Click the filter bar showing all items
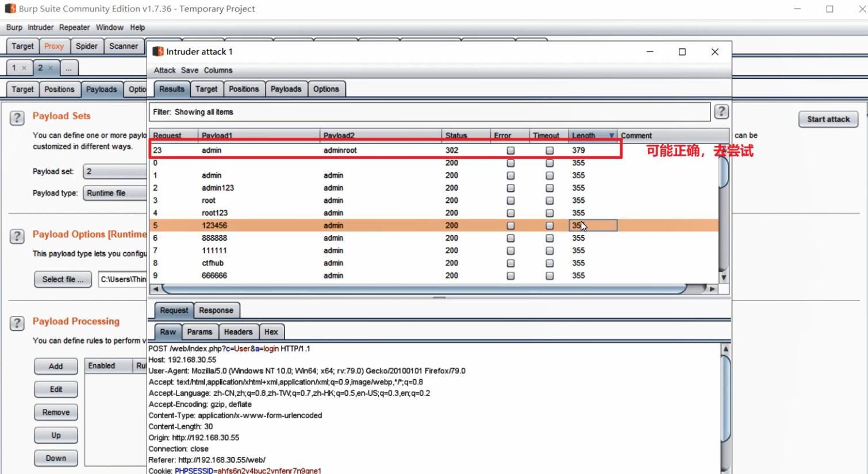This screenshot has width=868, height=474. pos(429,112)
